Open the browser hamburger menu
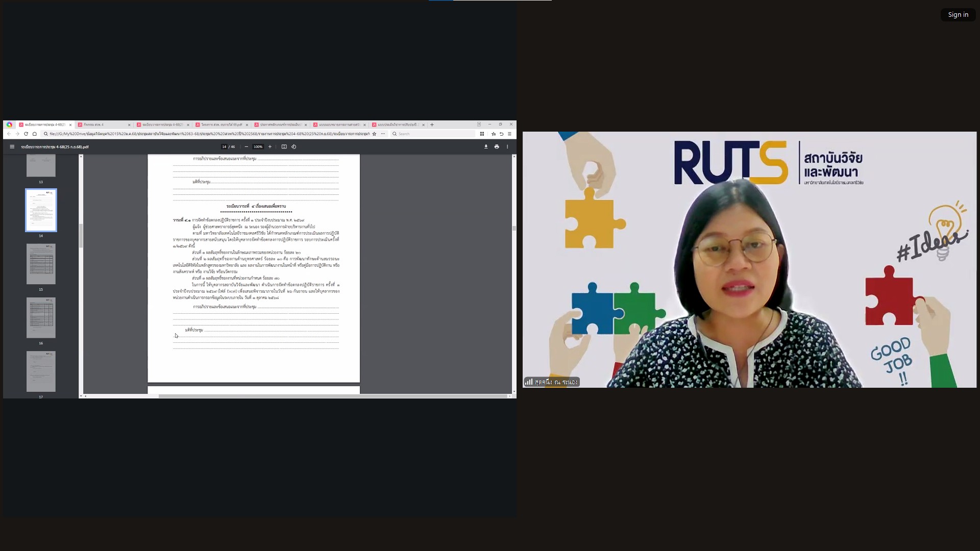 click(509, 134)
